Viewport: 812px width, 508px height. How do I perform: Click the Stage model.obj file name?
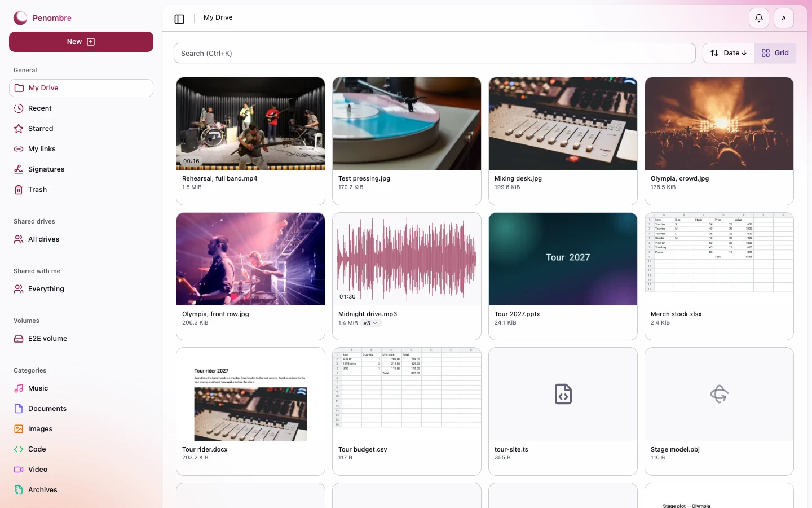[x=675, y=449]
